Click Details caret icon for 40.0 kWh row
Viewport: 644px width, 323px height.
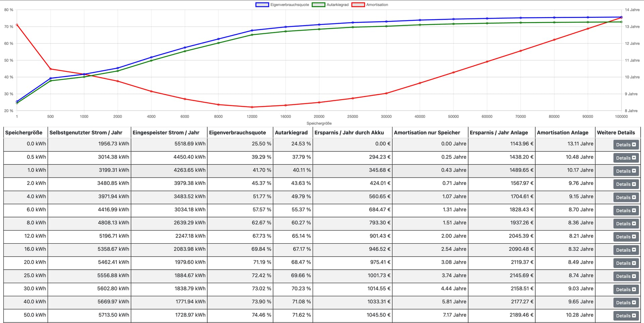(x=634, y=303)
